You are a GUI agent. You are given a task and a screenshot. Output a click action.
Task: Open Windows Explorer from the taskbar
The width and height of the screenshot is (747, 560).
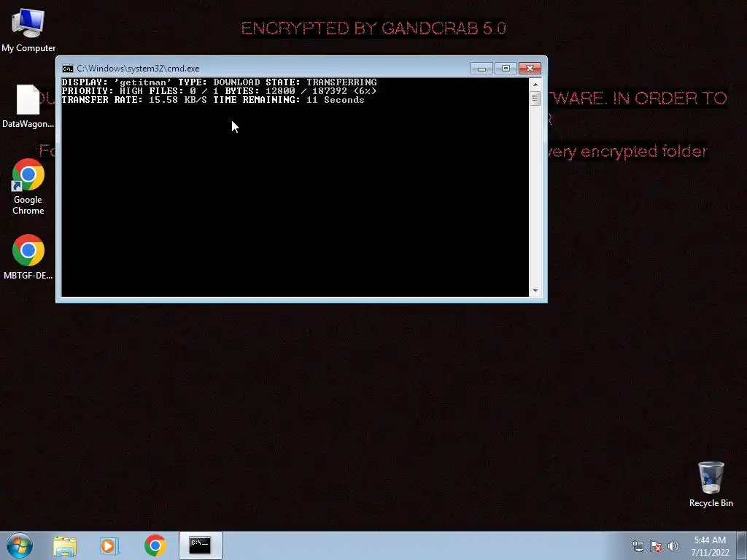[x=65, y=545]
